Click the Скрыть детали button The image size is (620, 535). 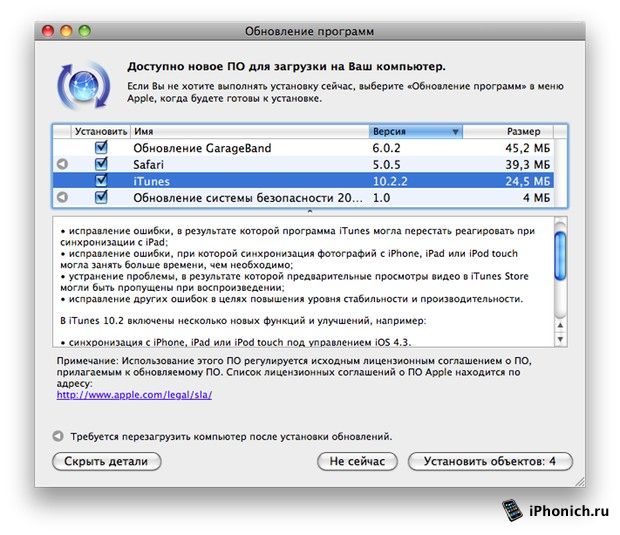click(x=107, y=461)
